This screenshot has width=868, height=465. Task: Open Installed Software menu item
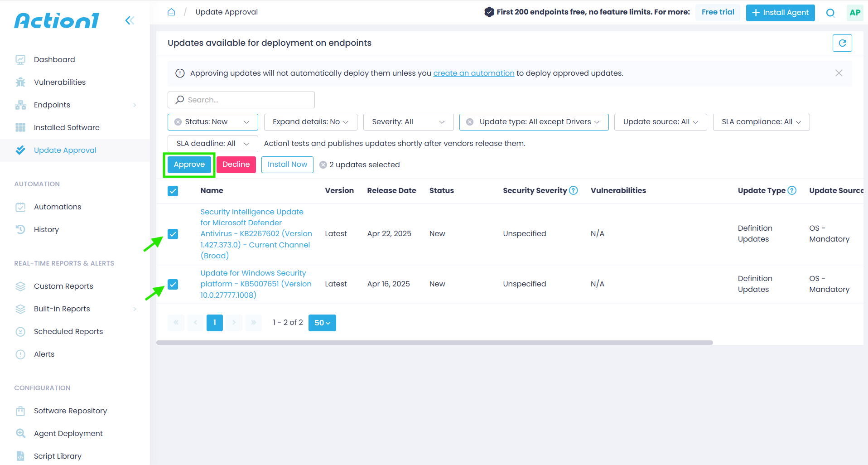pyautogui.click(x=67, y=128)
